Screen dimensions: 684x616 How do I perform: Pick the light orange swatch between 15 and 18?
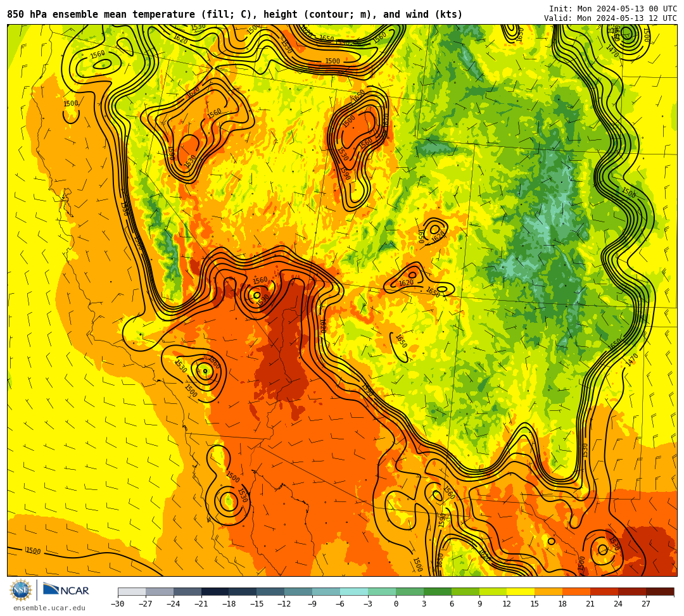point(548,591)
